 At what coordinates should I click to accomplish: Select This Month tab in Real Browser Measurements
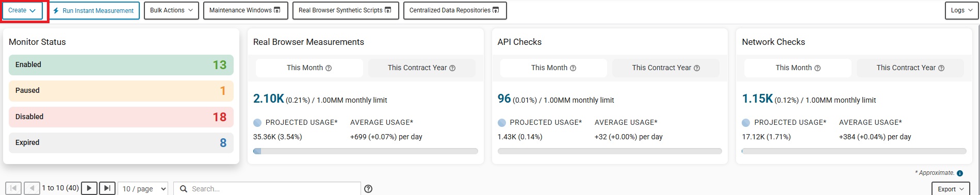[309, 68]
